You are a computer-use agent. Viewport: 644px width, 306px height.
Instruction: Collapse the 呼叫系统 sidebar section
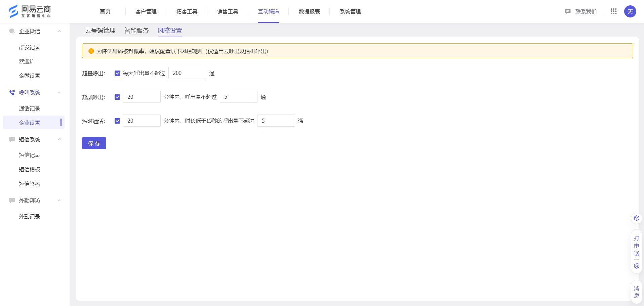pyautogui.click(x=59, y=92)
